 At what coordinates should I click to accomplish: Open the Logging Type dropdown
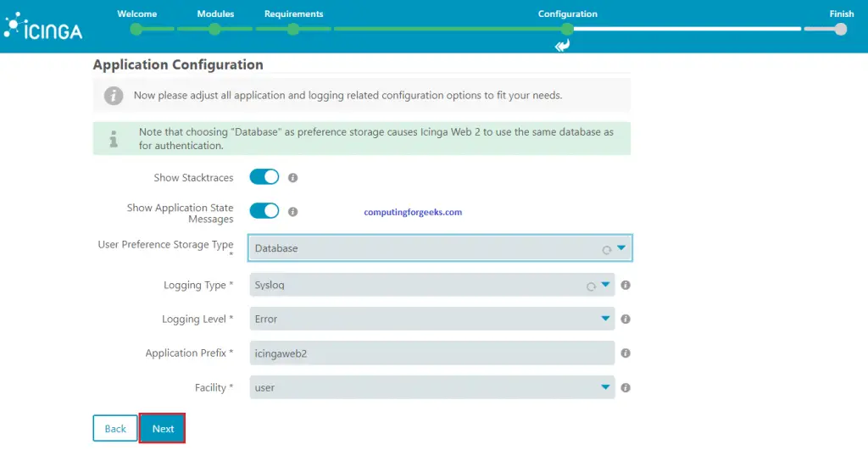(x=431, y=285)
